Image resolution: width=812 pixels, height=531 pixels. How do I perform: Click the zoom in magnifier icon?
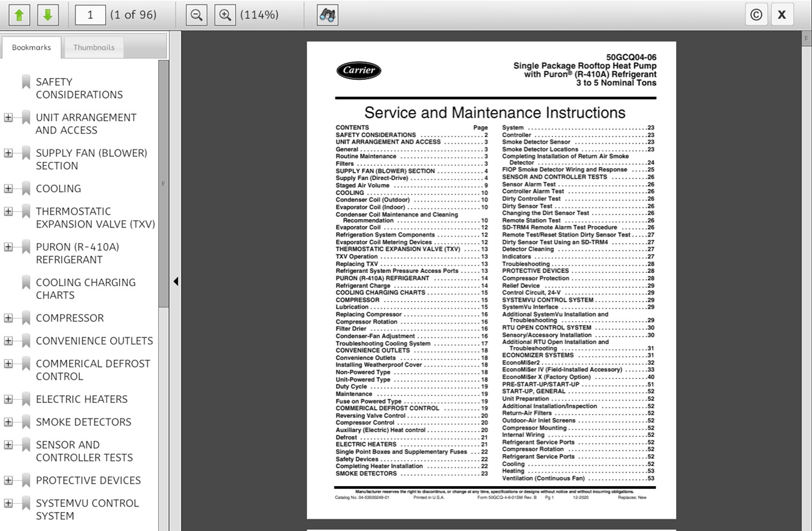point(225,15)
